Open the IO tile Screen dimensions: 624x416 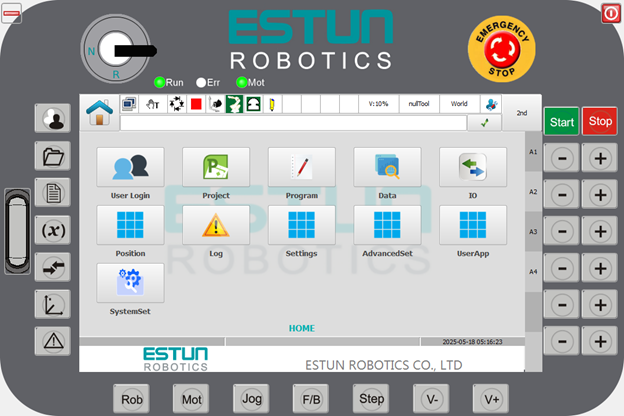click(x=473, y=167)
